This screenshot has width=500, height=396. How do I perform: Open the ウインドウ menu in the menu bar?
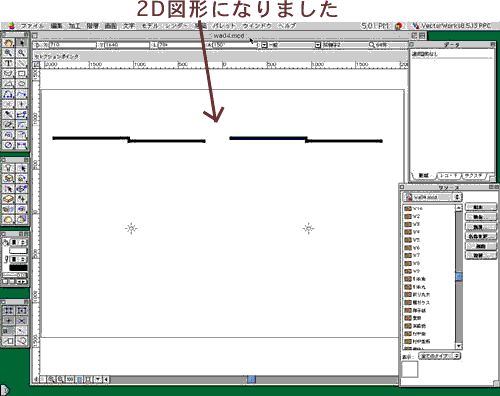pos(257,26)
